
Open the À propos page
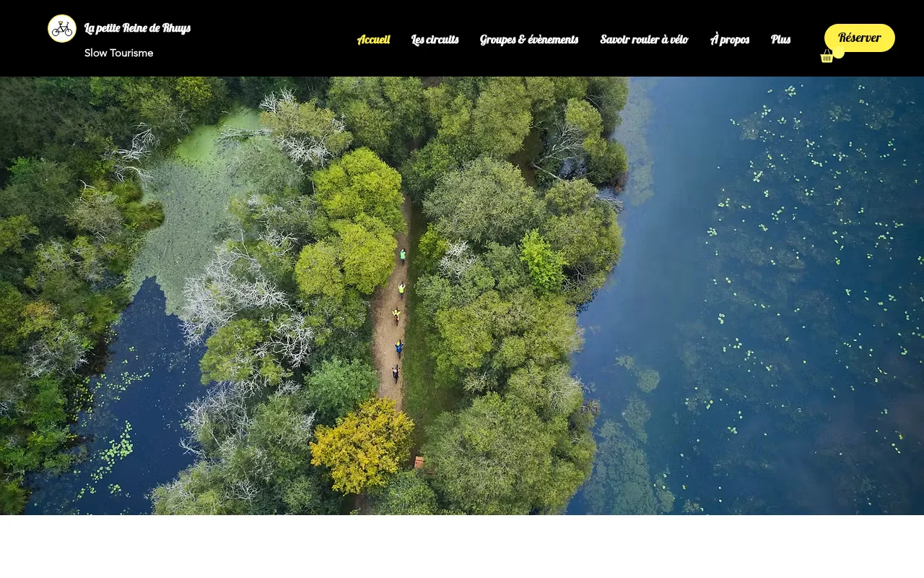(729, 39)
